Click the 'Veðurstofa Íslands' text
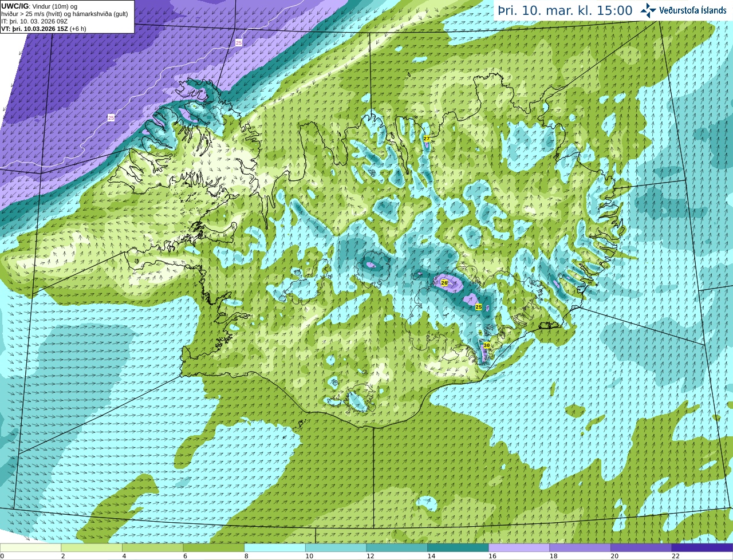Image resolution: width=733 pixels, height=560 pixels. click(692, 10)
